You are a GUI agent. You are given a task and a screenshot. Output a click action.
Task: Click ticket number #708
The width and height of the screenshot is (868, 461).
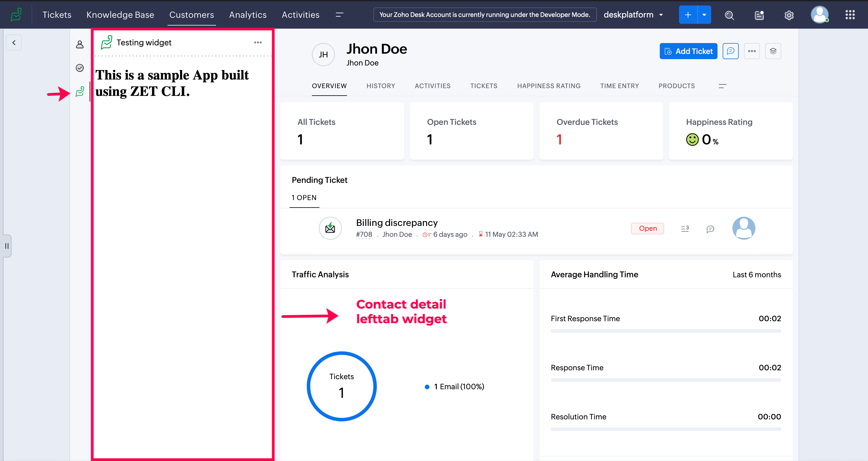(x=364, y=234)
